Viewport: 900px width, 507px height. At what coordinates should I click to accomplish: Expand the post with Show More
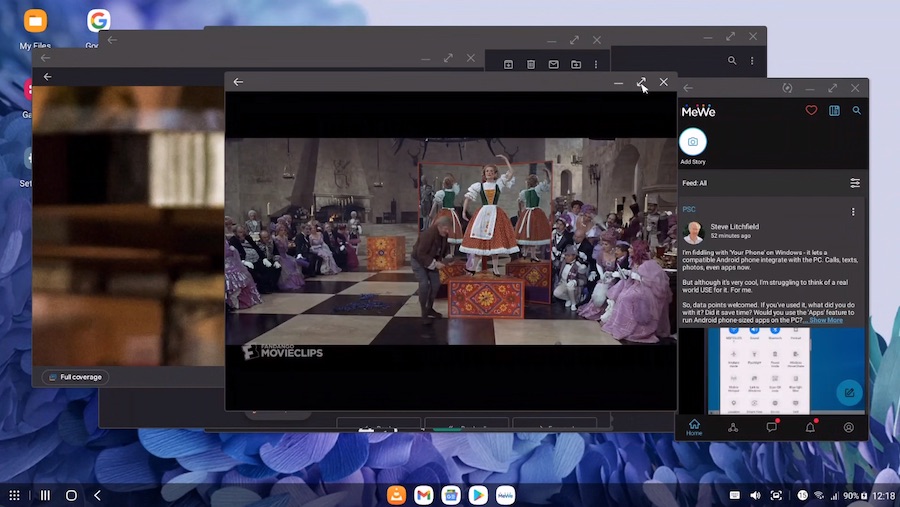point(826,320)
